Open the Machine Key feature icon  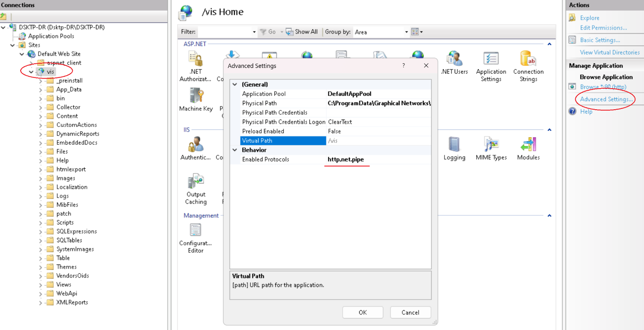[196, 96]
